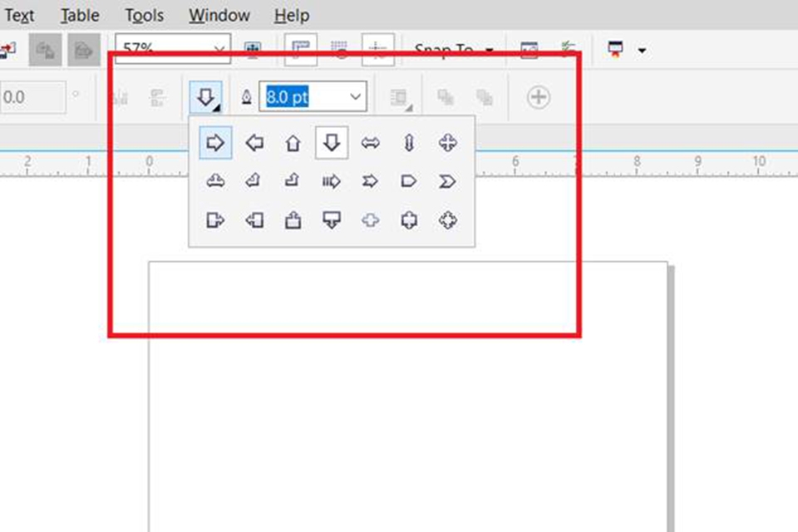Select the left-right double arrow shape
This screenshot has width=798, height=532.
370,142
